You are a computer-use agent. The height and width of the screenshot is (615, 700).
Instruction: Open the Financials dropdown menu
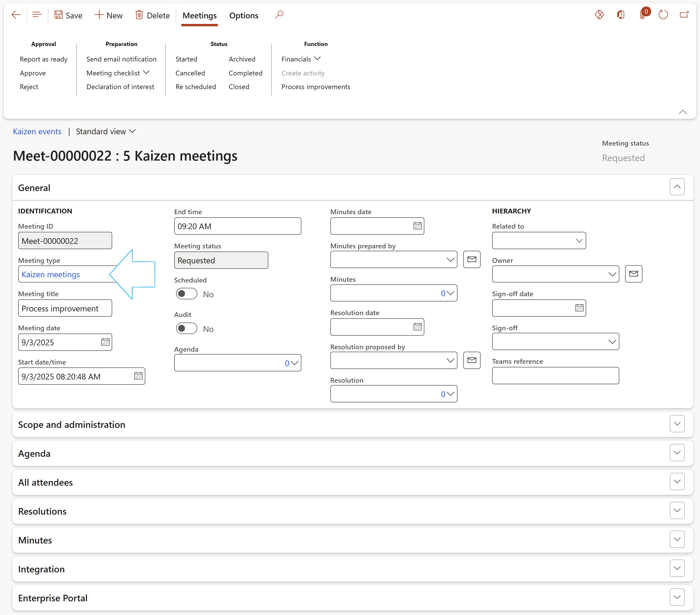(x=301, y=59)
